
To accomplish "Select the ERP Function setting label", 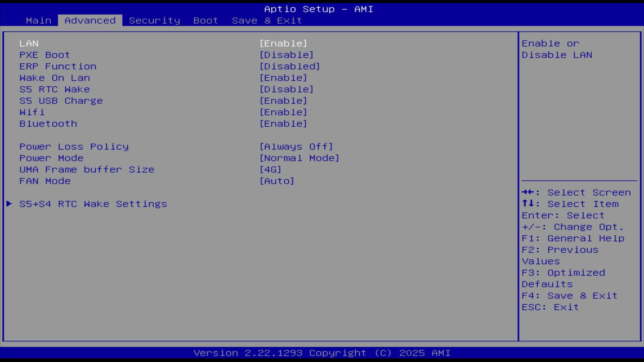I will tap(58, 66).
